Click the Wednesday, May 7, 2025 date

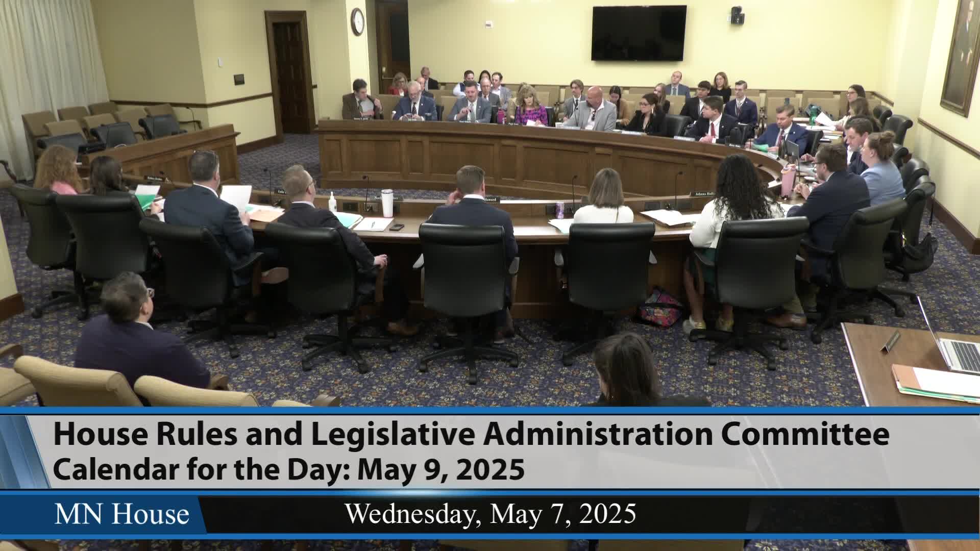click(491, 514)
